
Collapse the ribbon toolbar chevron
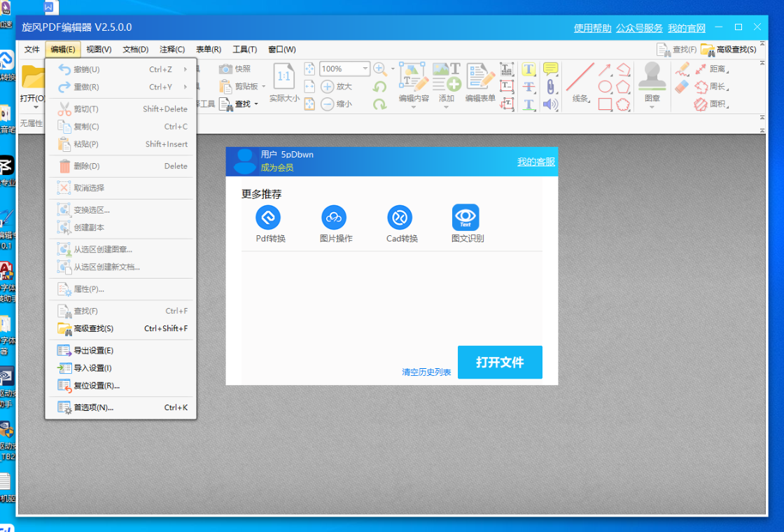click(x=762, y=63)
